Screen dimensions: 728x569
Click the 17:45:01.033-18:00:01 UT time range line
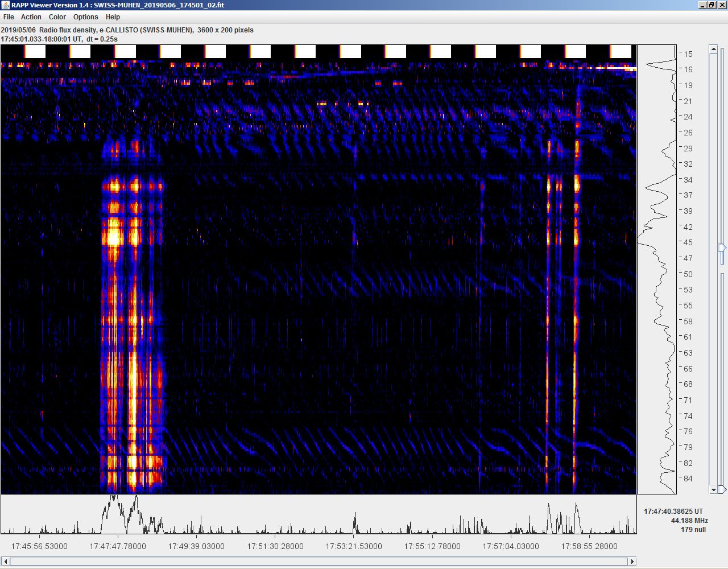pos(59,39)
